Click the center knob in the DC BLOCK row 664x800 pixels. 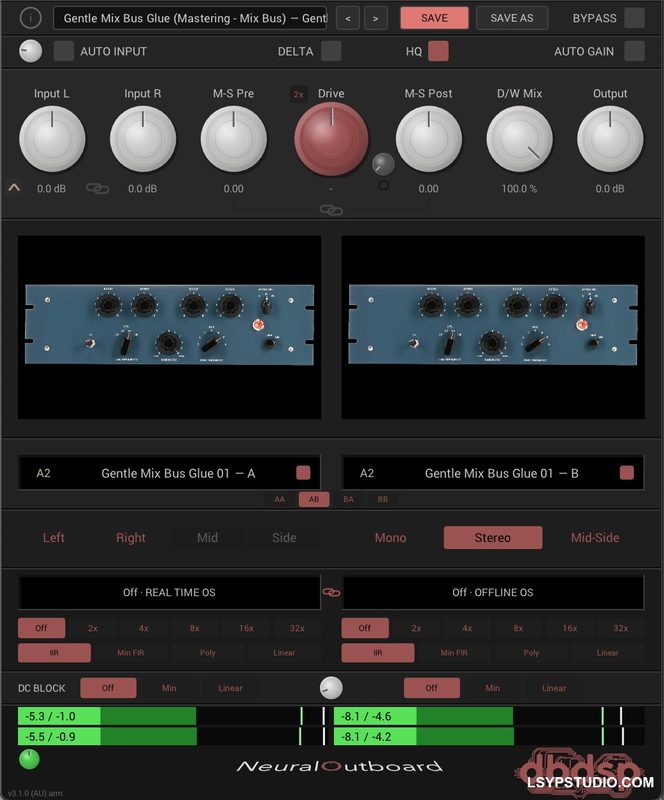331,688
